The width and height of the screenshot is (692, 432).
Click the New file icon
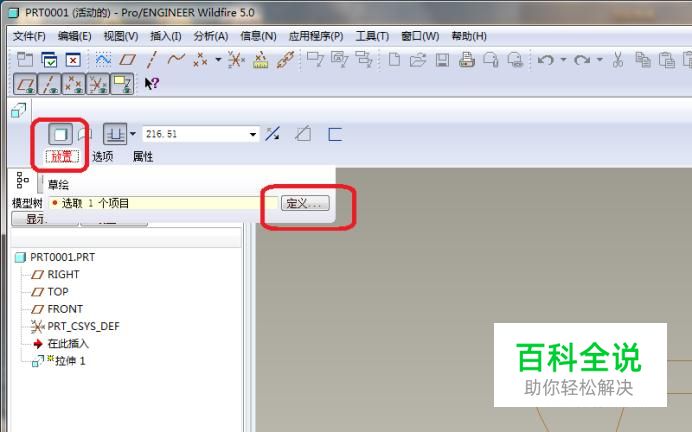click(394, 59)
